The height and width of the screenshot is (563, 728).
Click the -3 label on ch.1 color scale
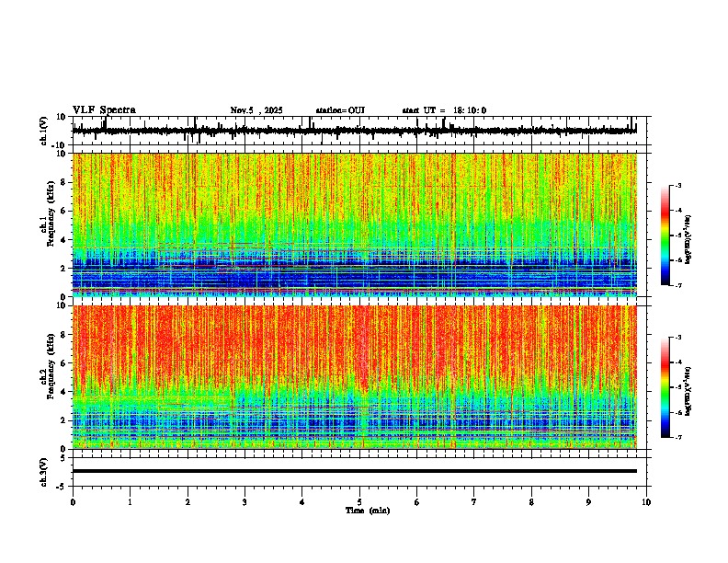(678, 186)
